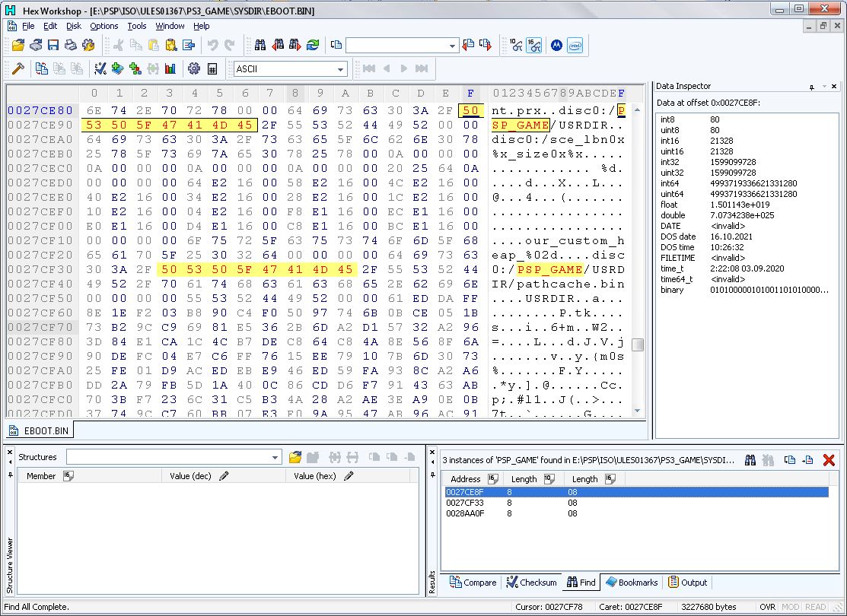This screenshot has height=616, width=847.
Task: Click the OVR insert mode indicator
Action: pos(768,607)
